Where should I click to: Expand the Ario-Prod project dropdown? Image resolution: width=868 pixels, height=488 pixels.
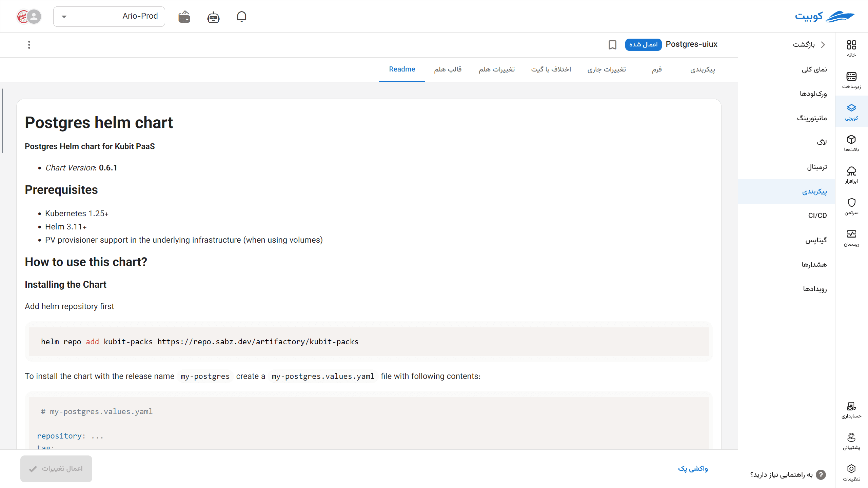coord(109,16)
